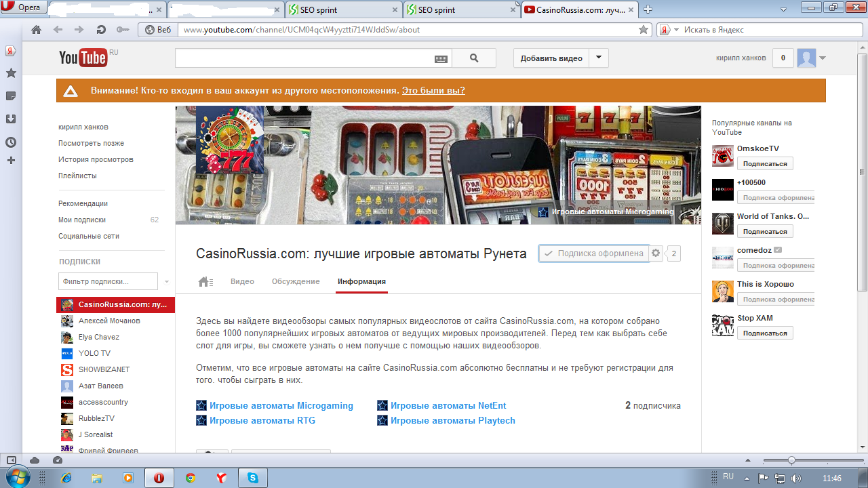Click the YouTube logo
868x488 pixels.
(83, 58)
